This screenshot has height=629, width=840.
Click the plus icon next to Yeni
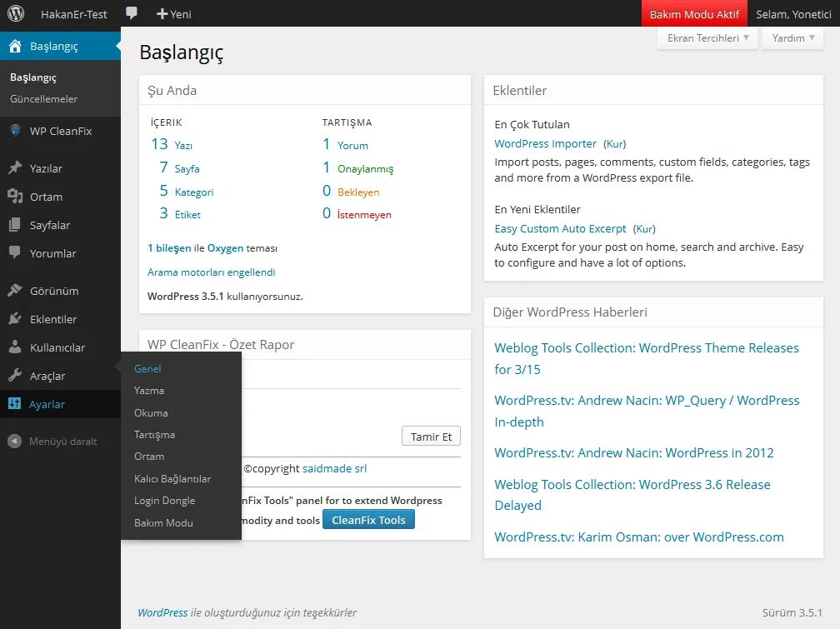click(x=162, y=14)
